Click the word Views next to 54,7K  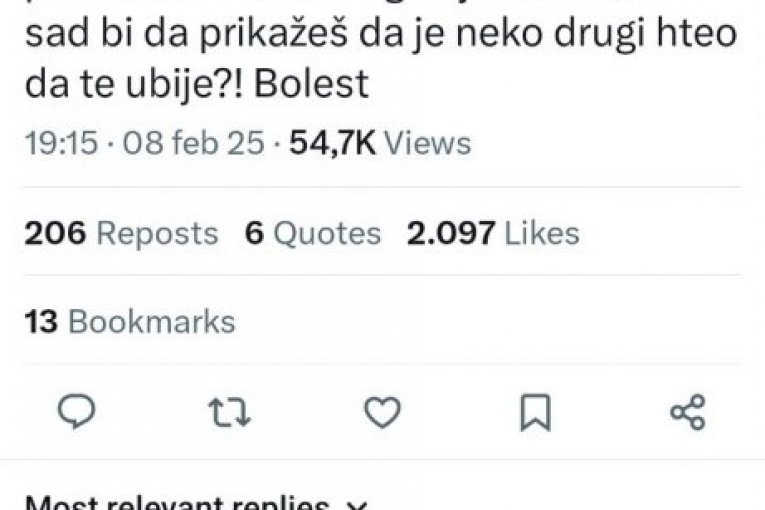pyautogui.click(x=428, y=143)
